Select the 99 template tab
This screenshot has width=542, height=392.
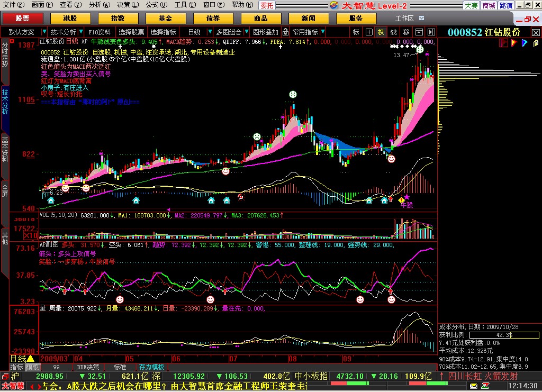[x=56, y=367]
